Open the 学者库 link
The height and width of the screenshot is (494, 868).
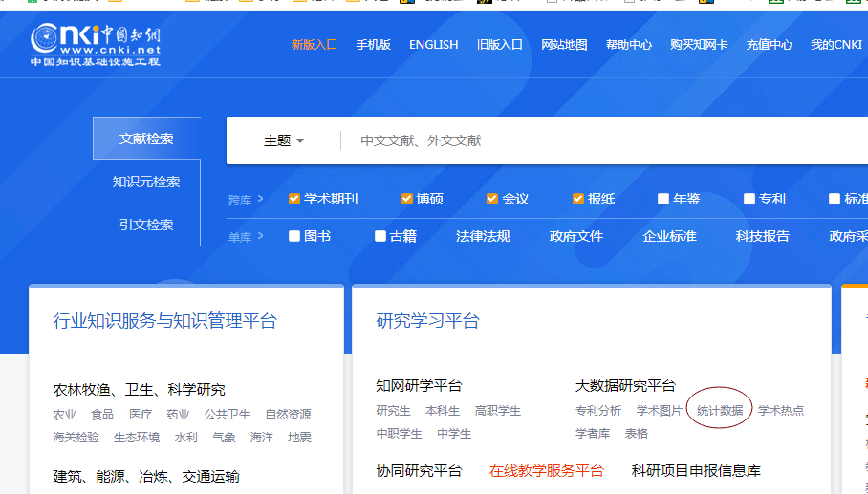point(593,433)
